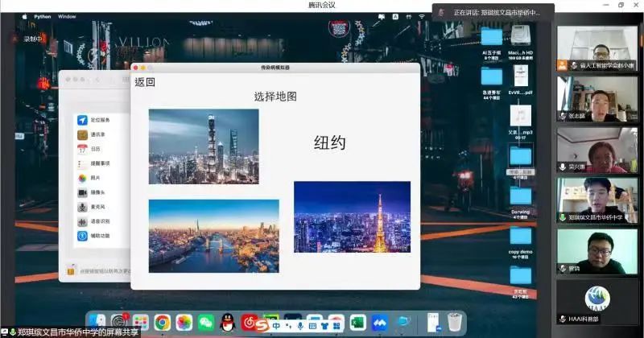Screen dimensions: 644x338
Task: Open WeChat from the dock
Action: 206,323
